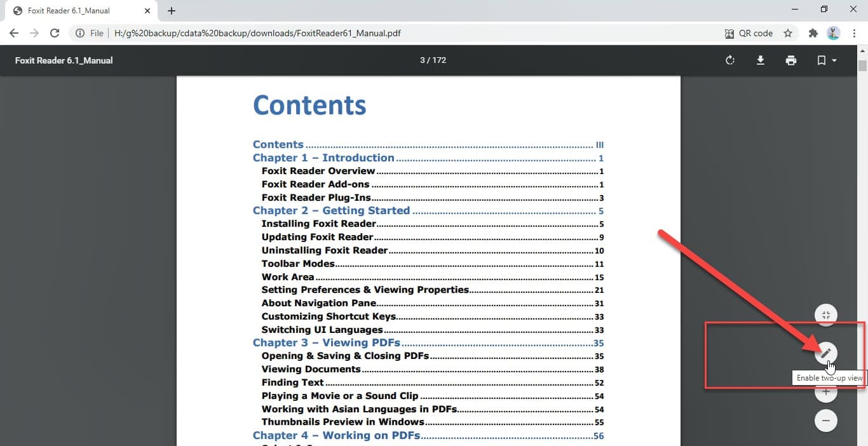Image resolution: width=868 pixels, height=446 pixels.
Task: Click the page number 3 field
Action: coord(423,60)
